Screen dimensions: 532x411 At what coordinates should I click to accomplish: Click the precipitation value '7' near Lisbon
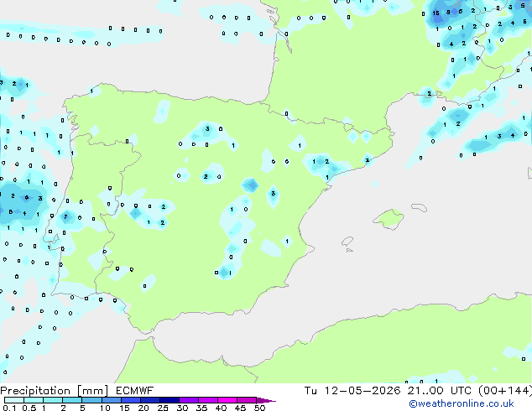click(x=65, y=216)
